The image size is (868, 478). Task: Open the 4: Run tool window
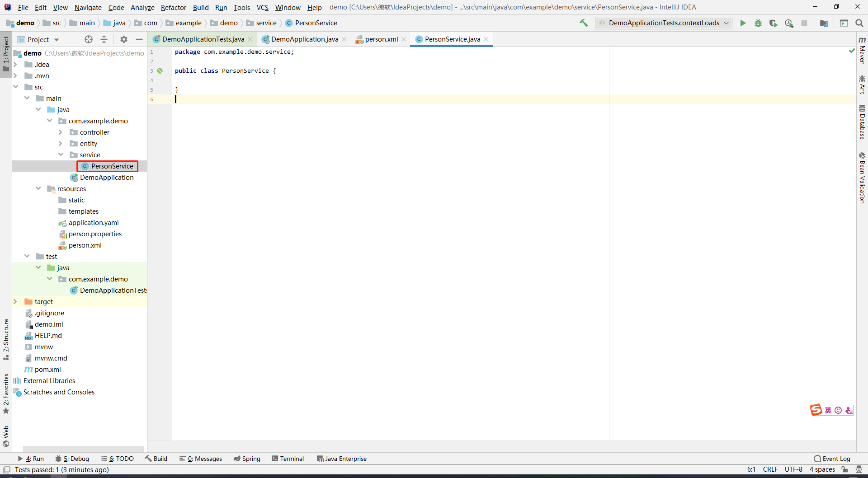point(31,459)
